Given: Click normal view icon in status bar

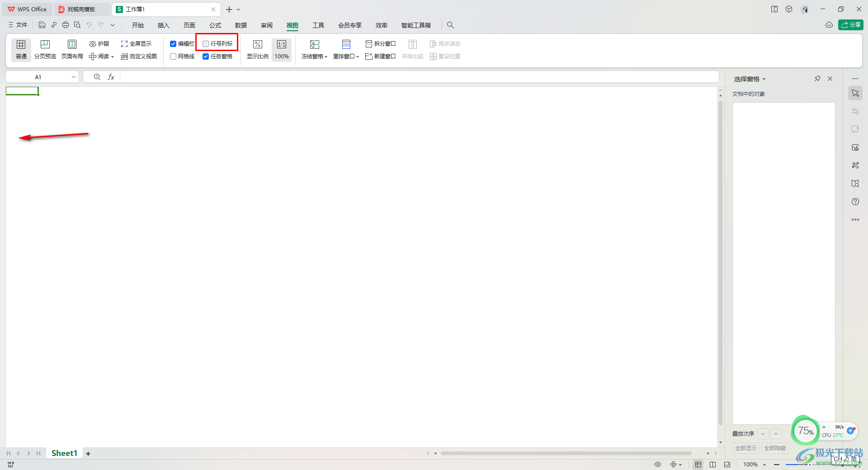Looking at the screenshot, I should 698,465.
